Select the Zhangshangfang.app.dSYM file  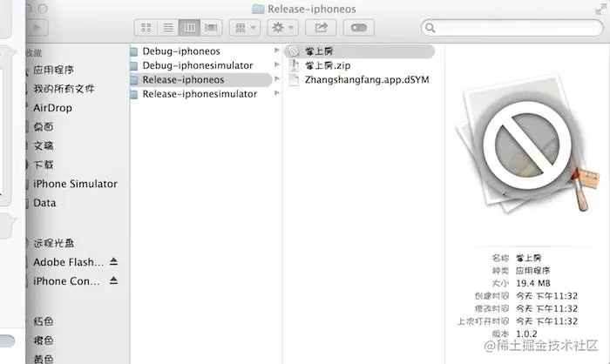(367, 80)
